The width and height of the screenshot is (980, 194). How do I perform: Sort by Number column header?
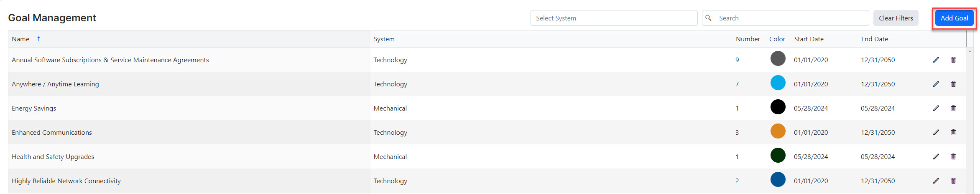[x=748, y=39]
